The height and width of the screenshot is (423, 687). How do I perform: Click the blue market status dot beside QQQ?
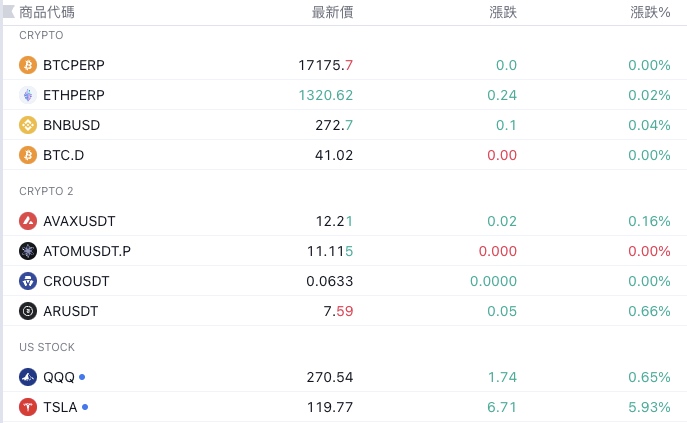point(82,377)
